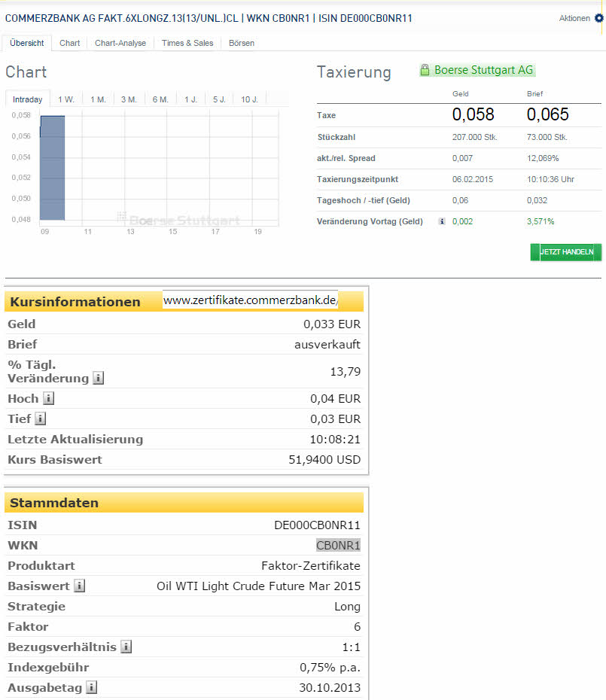This screenshot has height=700, width=606.
Task: Open the Chart tab
Action: [70, 43]
